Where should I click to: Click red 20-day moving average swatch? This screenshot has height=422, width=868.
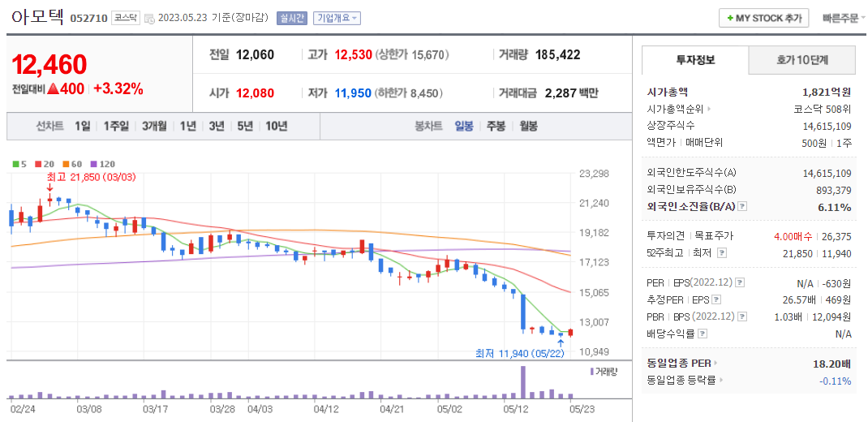37,164
